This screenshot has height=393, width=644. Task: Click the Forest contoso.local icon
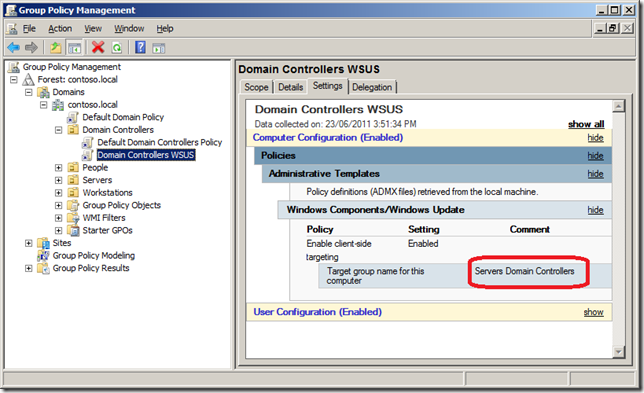[x=28, y=79]
